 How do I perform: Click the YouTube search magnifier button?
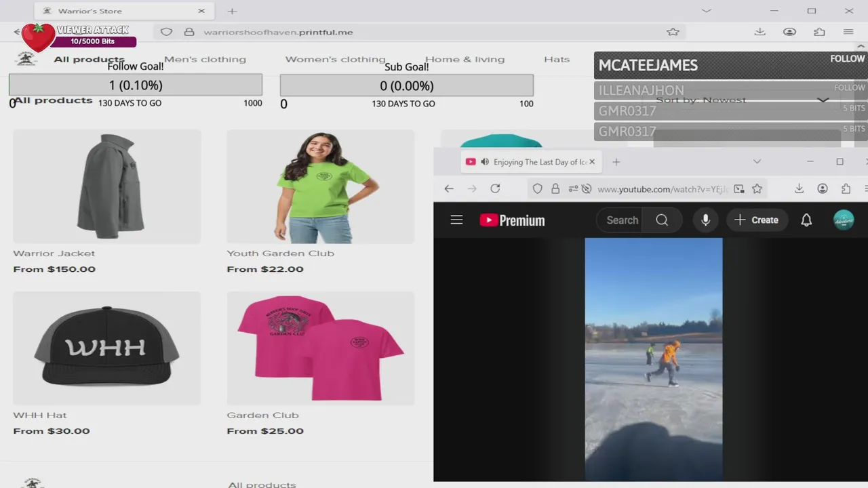(x=662, y=220)
